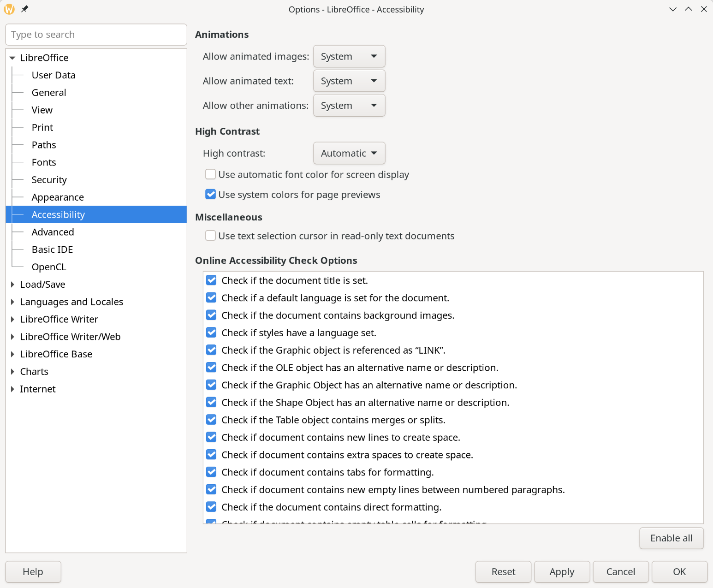Collapse the LibreOffice tree section

coord(12,58)
